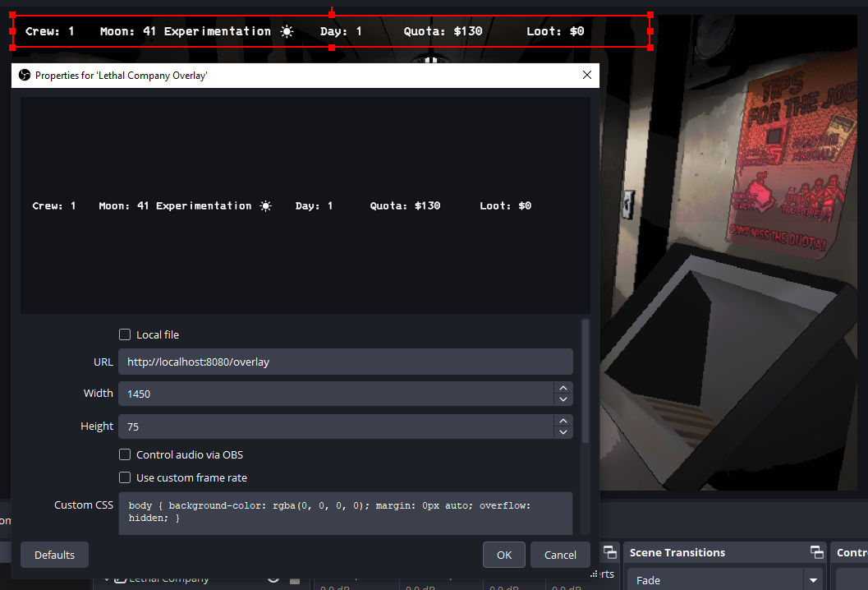Screen dimensions: 868x590
Task: Confirm the properties with OK
Action: click(x=503, y=555)
